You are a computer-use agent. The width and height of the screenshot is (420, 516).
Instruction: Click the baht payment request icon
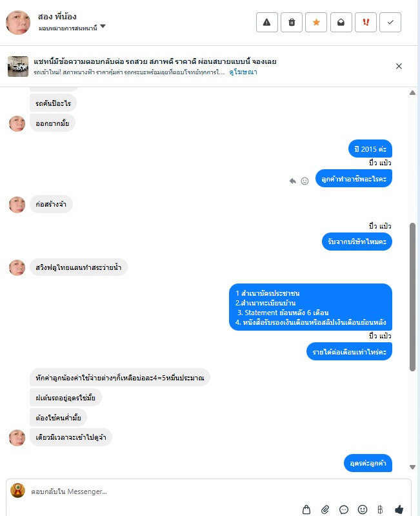tap(380, 510)
